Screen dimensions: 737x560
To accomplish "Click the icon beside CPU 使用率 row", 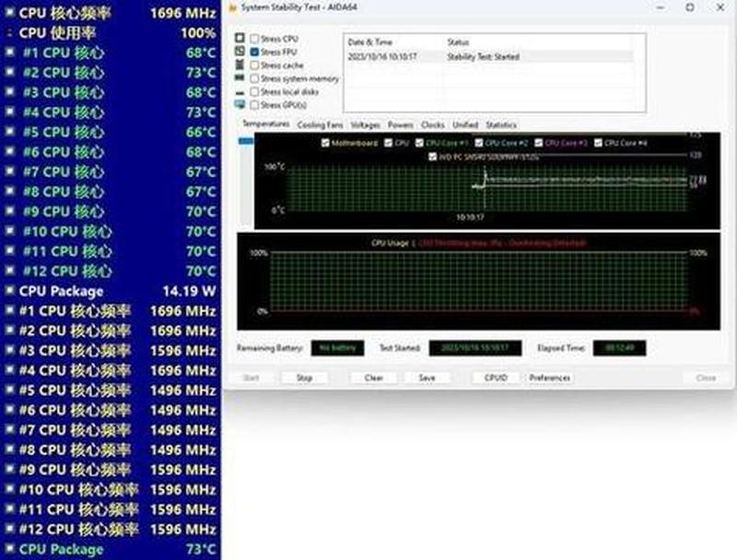I will [9, 32].
